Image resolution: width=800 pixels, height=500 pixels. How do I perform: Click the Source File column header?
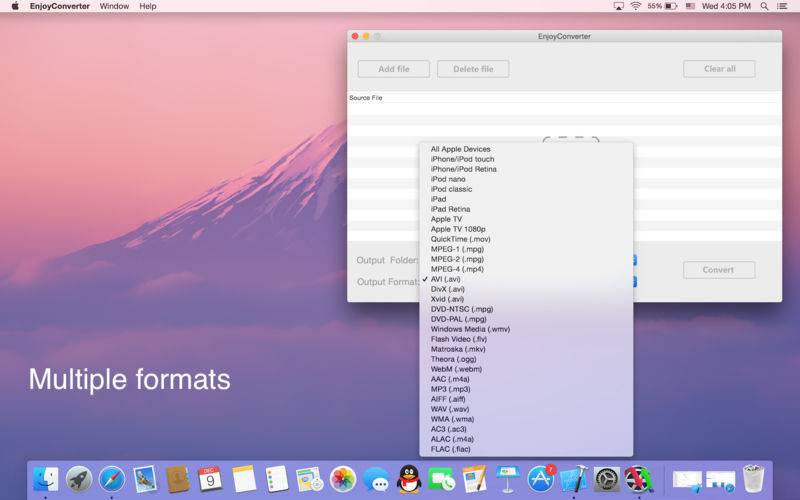[564, 97]
